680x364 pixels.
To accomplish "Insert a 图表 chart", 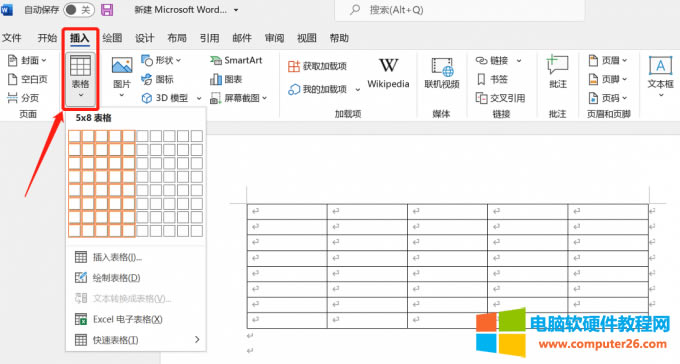I will point(226,79).
